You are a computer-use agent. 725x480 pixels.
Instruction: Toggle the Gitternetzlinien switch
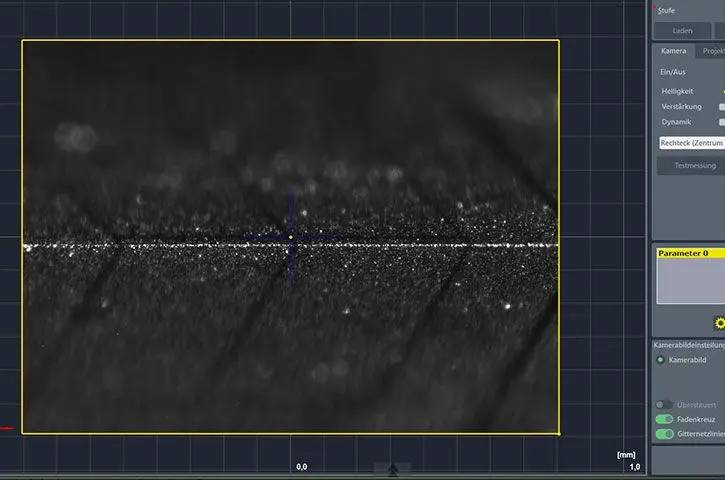663,435
